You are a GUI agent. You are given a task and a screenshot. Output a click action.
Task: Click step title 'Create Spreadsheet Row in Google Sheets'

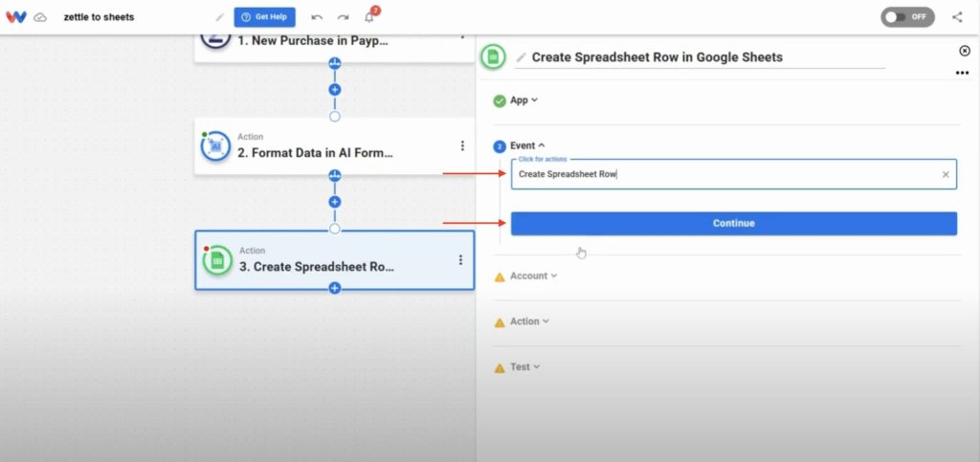coord(657,57)
